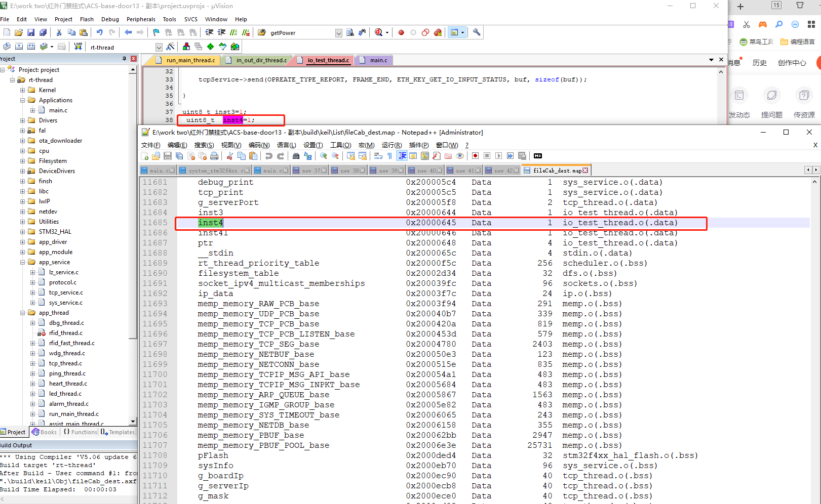
Task: Pin the µVision Project panel
Action: pyautogui.click(x=124, y=59)
